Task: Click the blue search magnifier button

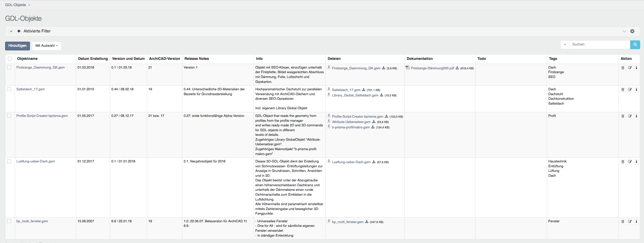Action: coord(635,45)
